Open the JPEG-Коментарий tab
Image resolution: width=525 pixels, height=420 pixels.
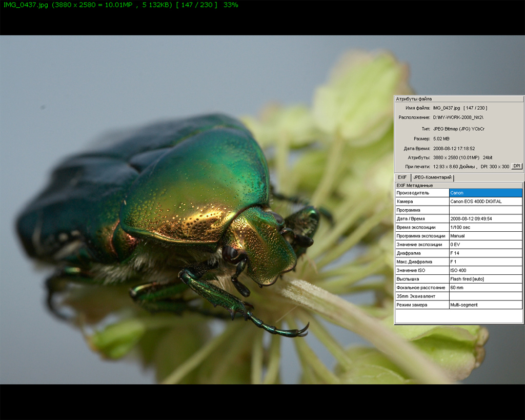[x=432, y=177]
